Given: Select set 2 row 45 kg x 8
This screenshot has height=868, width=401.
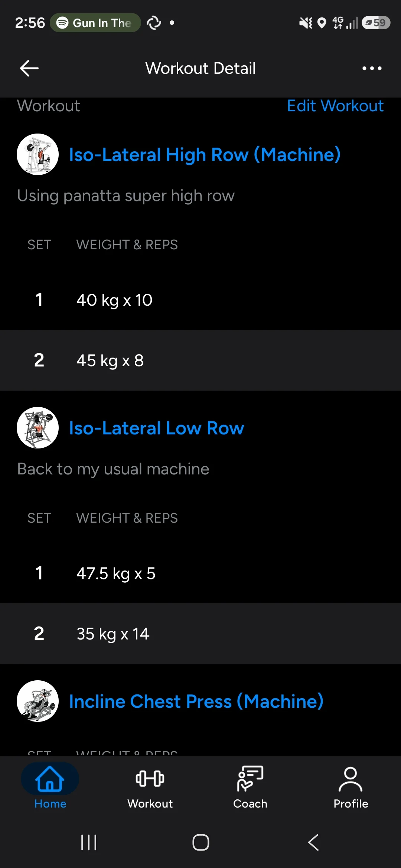Looking at the screenshot, I should click(x=200, y=360).
